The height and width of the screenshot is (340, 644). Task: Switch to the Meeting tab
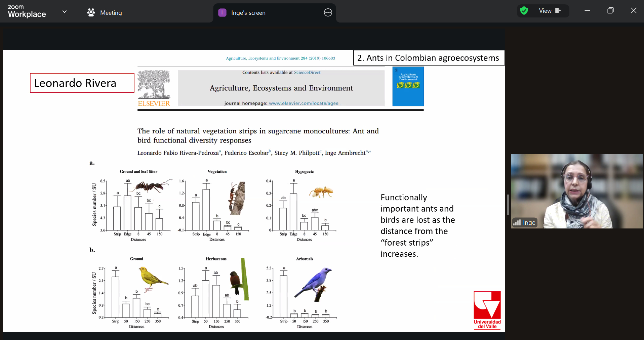click(x=111, y=13)
